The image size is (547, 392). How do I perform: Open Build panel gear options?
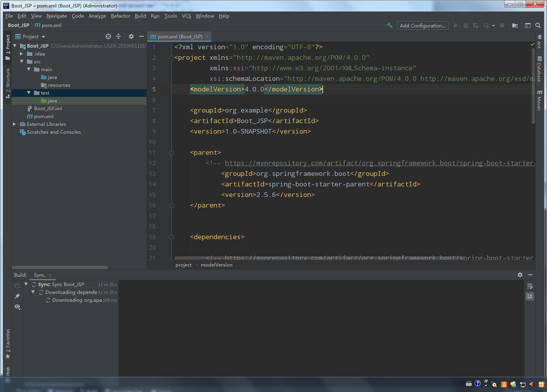[x=520, y=275]
